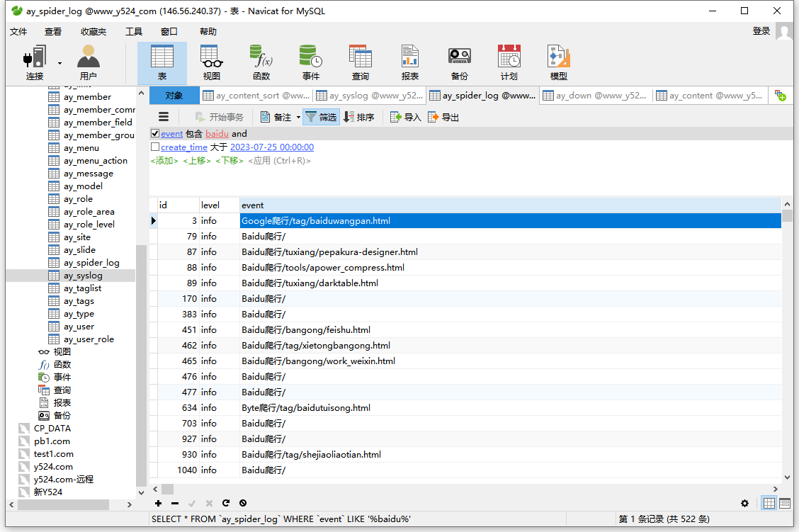The height and width of the screenshot is (532, 799).
Task: Open the 备注 dropdown arrow
Action: coord(299,117)
